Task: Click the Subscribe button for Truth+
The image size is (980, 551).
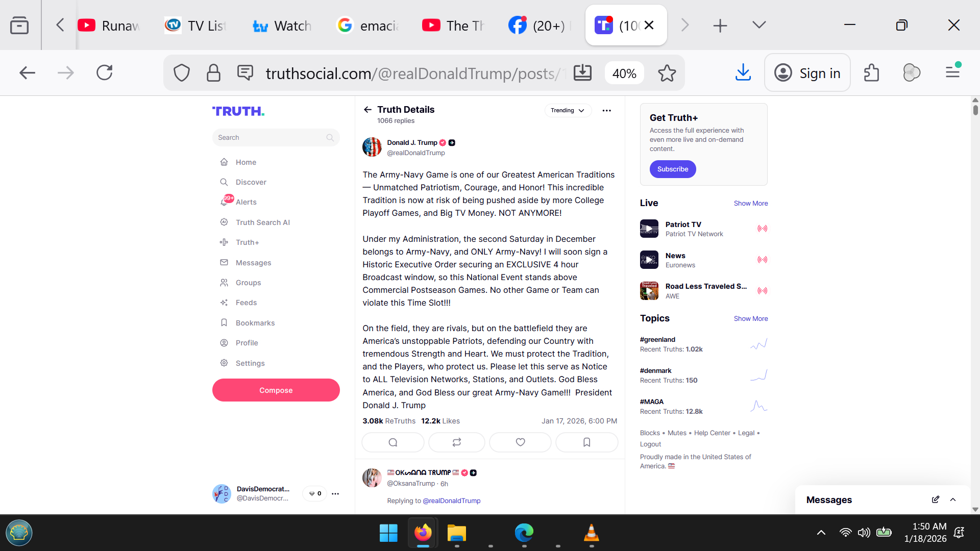Action: tap(672, 169)
